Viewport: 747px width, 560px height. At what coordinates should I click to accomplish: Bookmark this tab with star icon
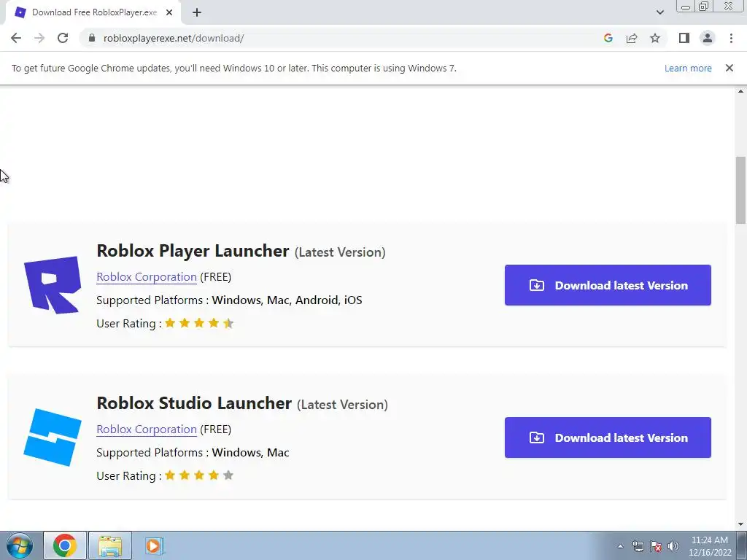point(655,38)
